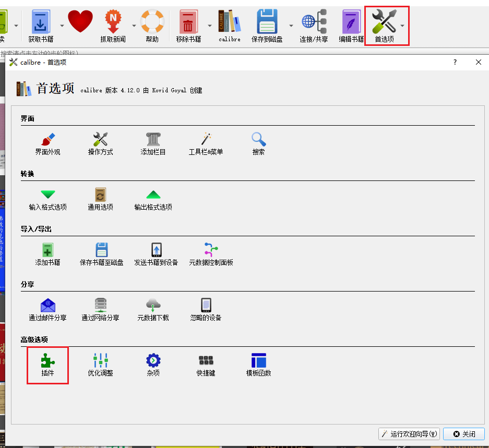Open 添加书籍 adding books settings
489x448 pixels.
tap(47, 255)
